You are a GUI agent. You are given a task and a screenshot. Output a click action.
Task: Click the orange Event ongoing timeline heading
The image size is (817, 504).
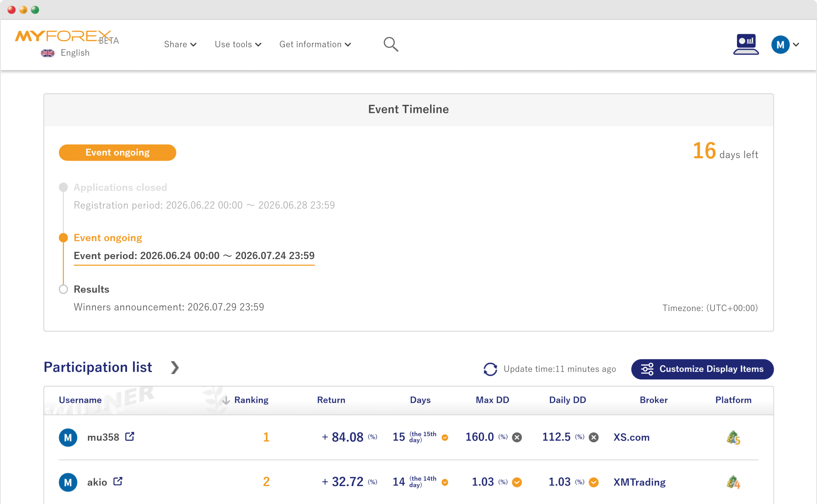[108, 238]
